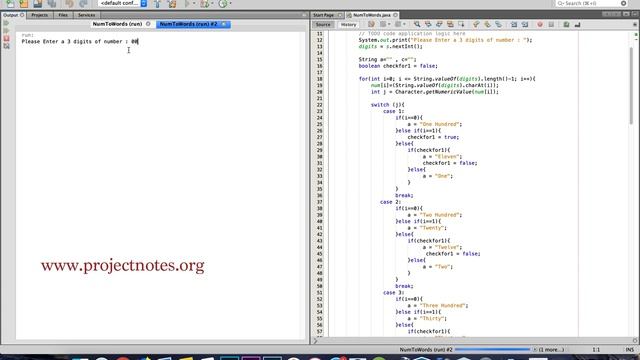Viewport: 640px width, 360px height.
Task: Click the Previous Bookmark icon
Action: tap(476, 25)
